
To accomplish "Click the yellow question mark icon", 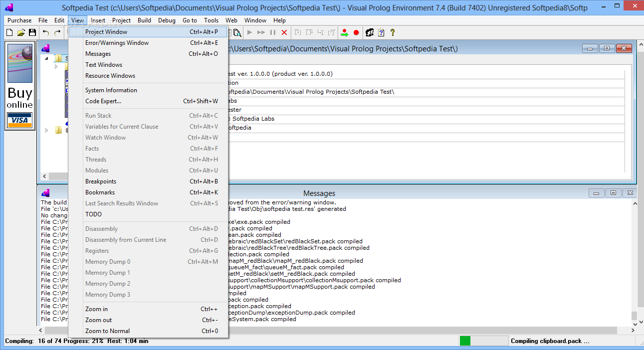I will (x=393, y=32).
